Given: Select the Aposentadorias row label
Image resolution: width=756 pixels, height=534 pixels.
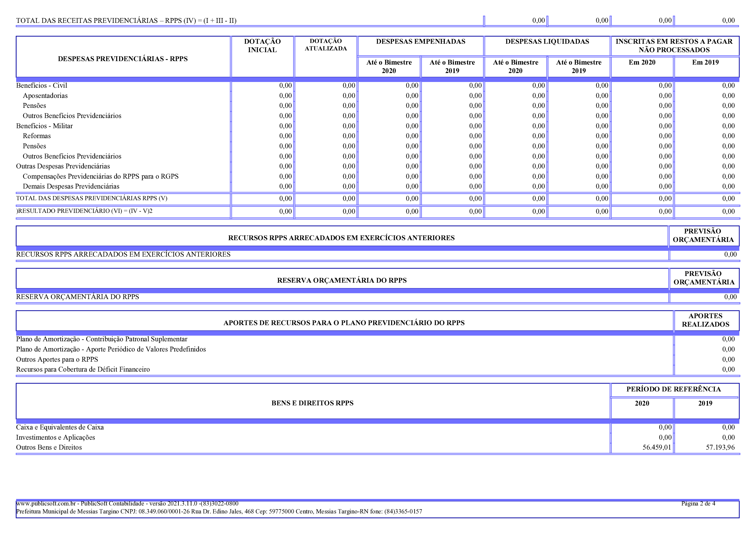Looking at the screenshot, I should 45,96.
